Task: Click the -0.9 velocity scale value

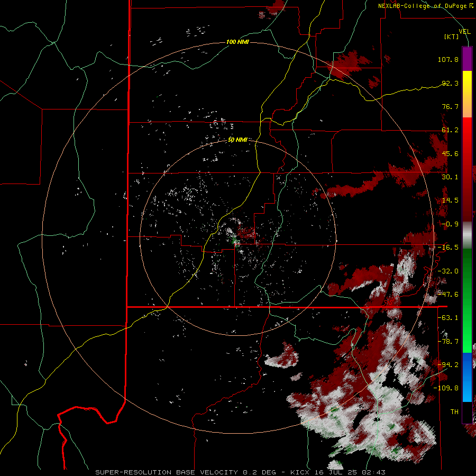Action: click(x=450, y=224)
